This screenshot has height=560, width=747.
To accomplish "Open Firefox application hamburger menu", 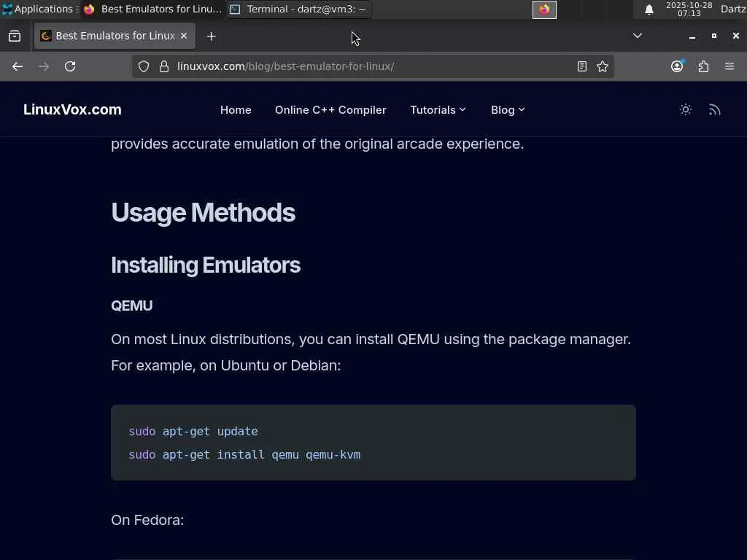I will click(729, 66).
